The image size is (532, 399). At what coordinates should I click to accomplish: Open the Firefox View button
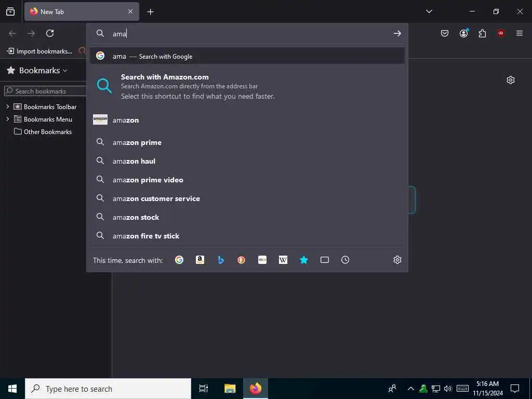point(10,11)
